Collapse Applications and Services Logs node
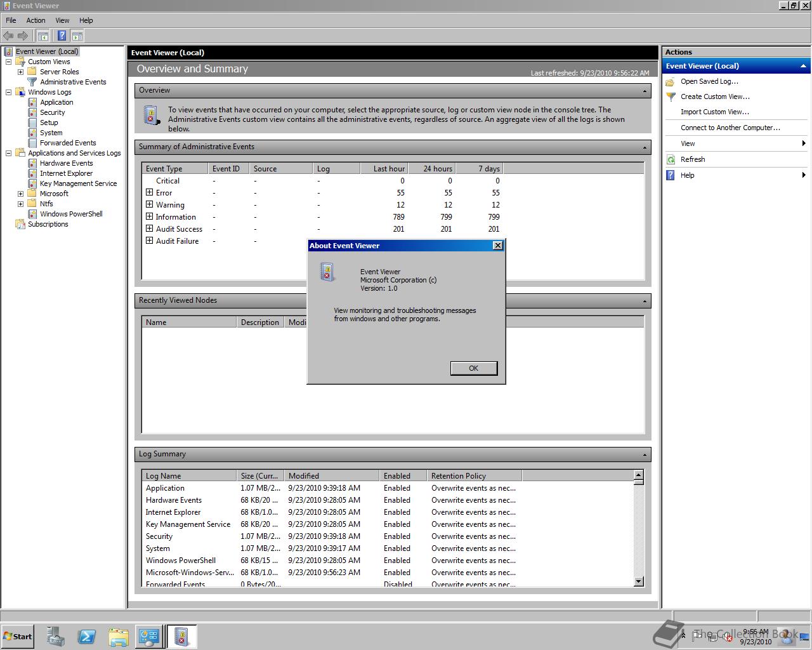 tap(8, 153)
